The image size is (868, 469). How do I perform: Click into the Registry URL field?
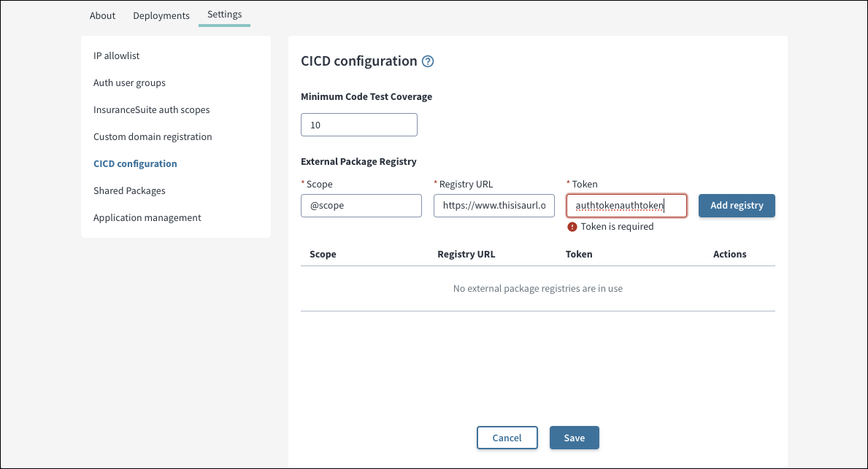pos(493,206)
